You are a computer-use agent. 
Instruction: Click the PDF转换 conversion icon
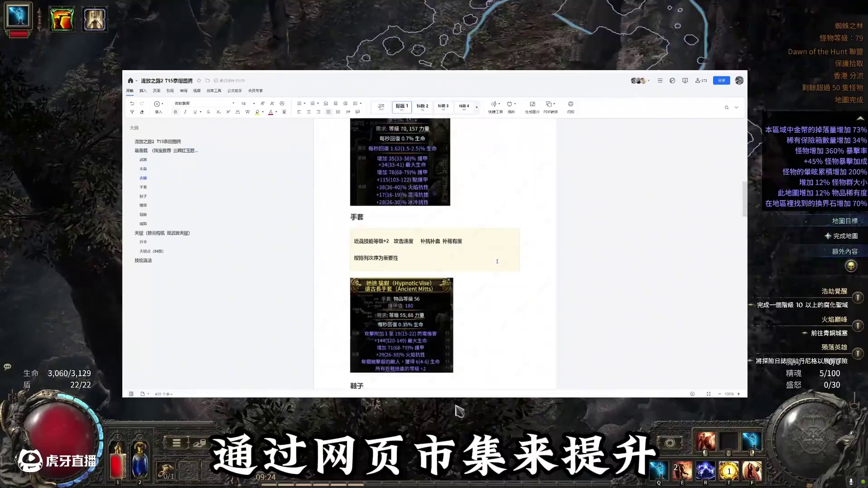click(550, 107)
